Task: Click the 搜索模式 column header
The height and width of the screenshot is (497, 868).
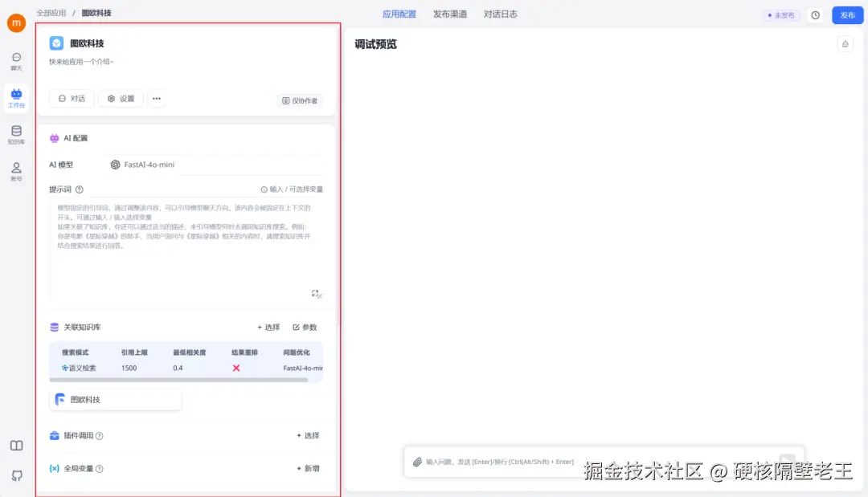Action: click(76, 352)
